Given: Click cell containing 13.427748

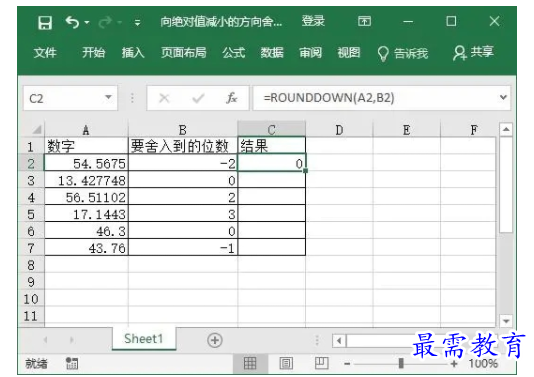Looking at the screenshot, I should (86, 180).
